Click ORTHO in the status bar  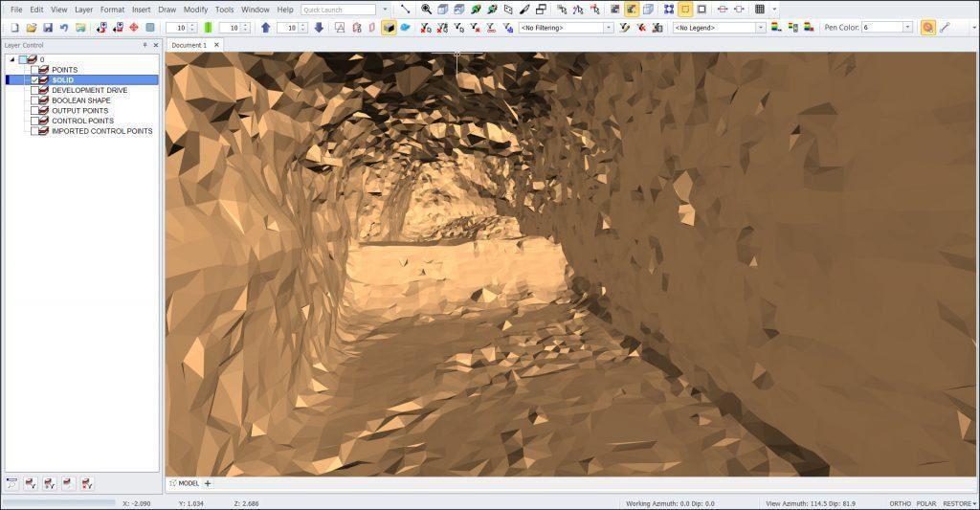(x=900, y=503)
